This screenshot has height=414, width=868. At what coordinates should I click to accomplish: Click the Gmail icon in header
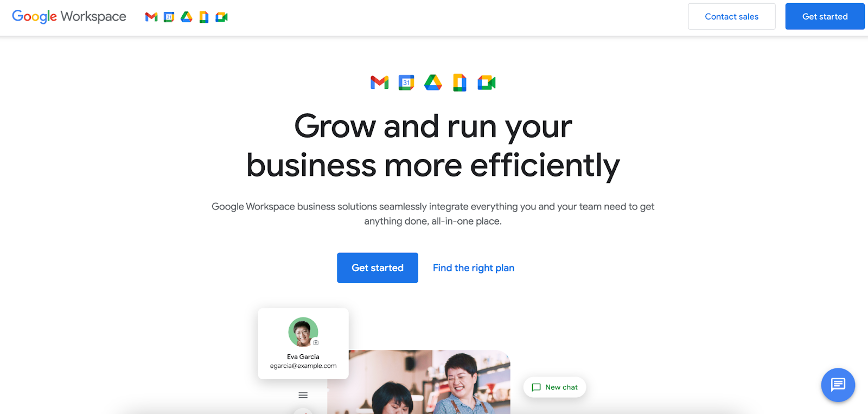point(151,17)
